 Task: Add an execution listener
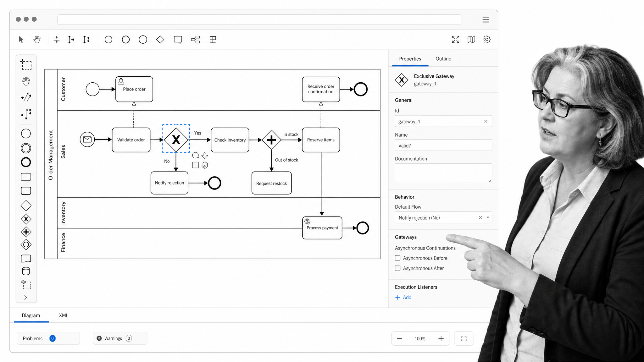403,297
